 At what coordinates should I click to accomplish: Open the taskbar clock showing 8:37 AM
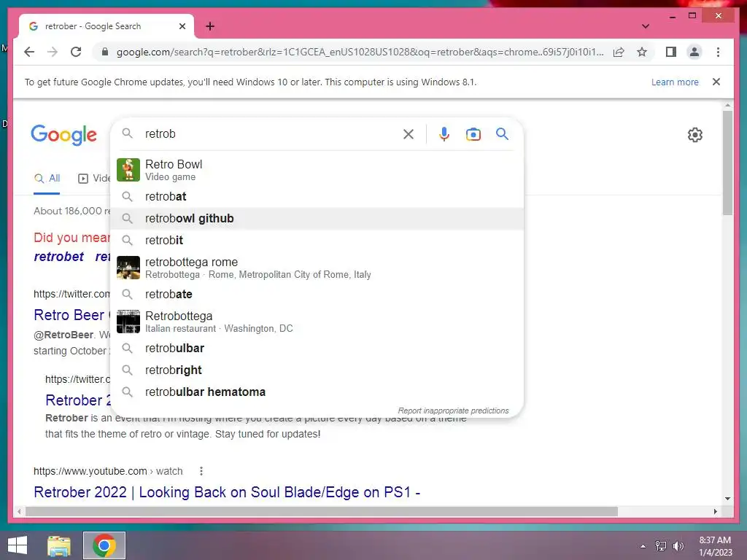pos(715,546)
